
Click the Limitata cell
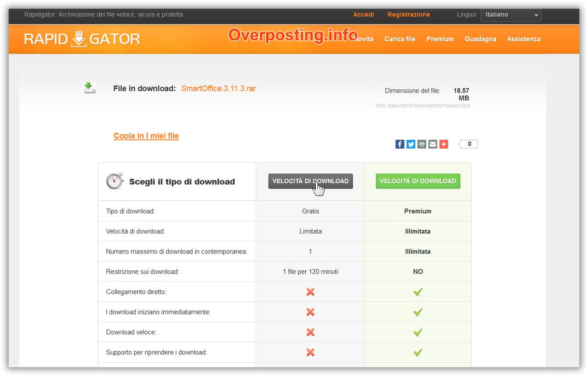pyautogui.click(x=310, y=231)
